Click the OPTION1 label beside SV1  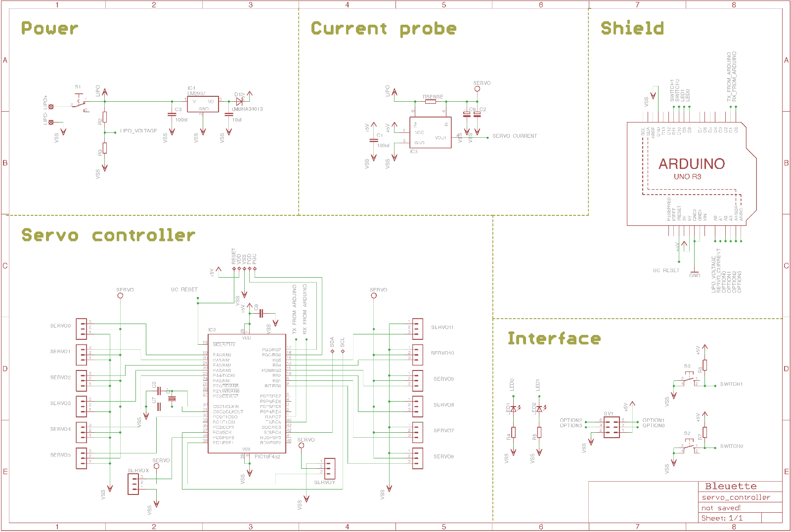[x=653, y=420]
